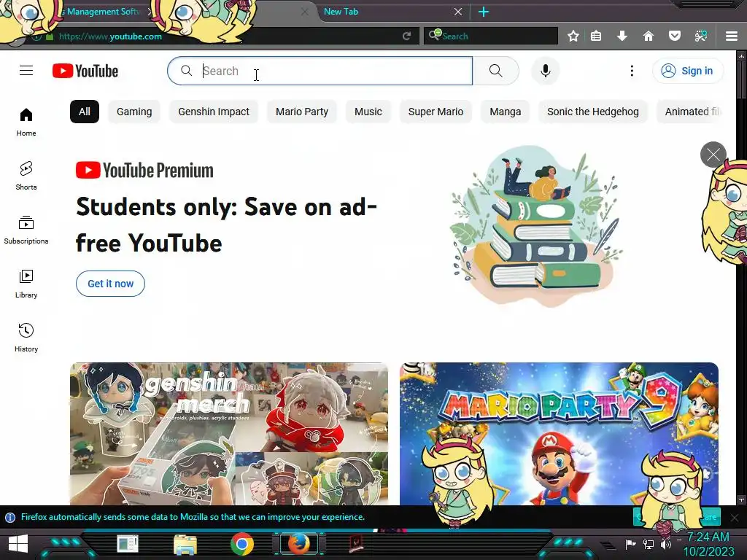Dismiss the YouTube Premium promo banner
This screenshot has height=560, width=747.
(713, 155)
